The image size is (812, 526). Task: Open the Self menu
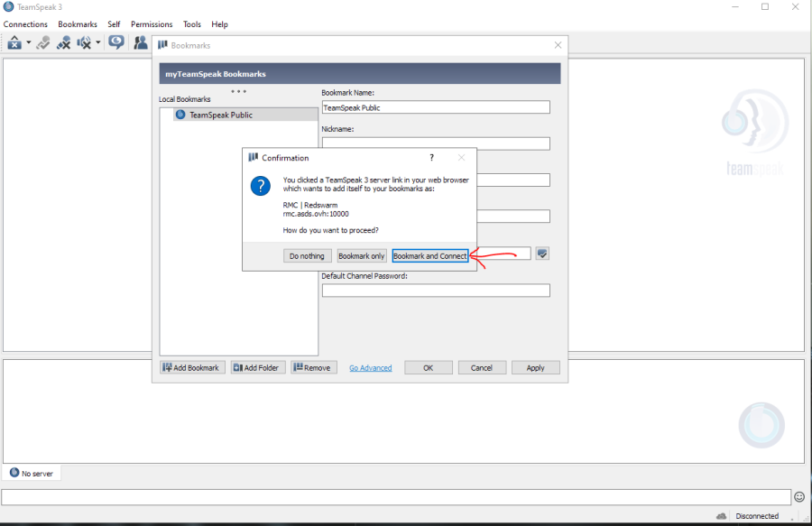click(x=114, y=24)
